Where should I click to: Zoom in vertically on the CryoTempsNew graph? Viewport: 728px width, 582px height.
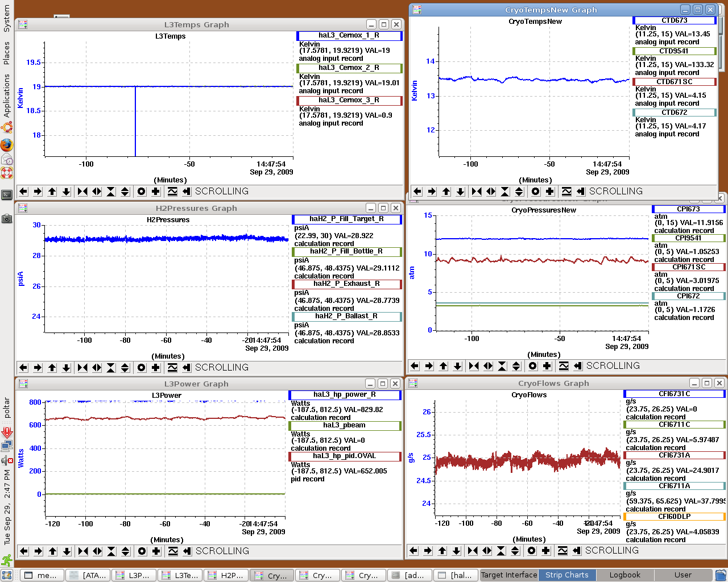[x=505, y=192]
